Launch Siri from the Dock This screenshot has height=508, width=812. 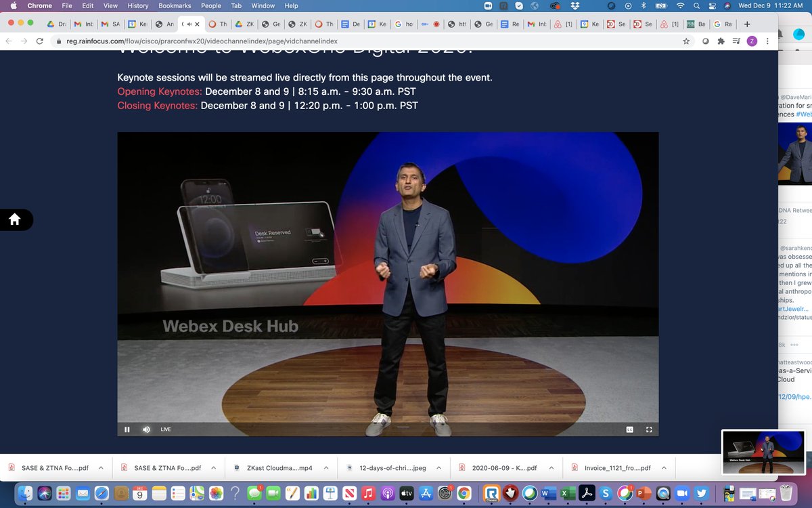pyautogui.click(x=45, y=494)
